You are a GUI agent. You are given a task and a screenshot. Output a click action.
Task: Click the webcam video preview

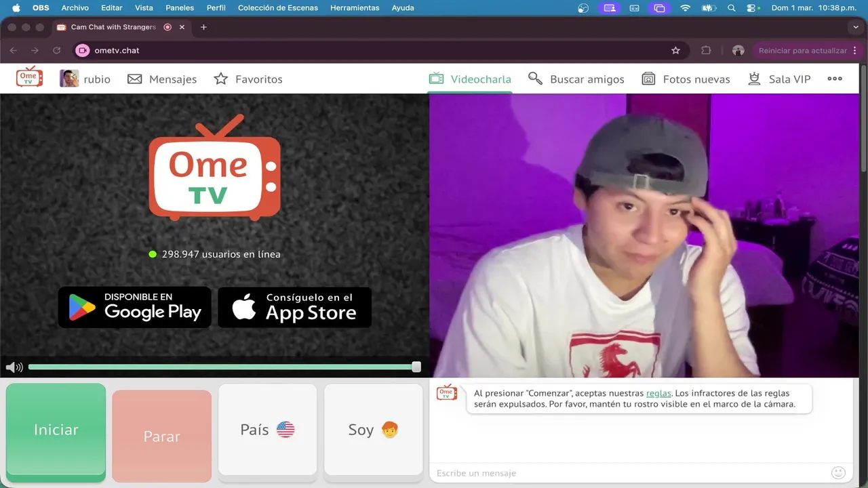coord(644,235)
